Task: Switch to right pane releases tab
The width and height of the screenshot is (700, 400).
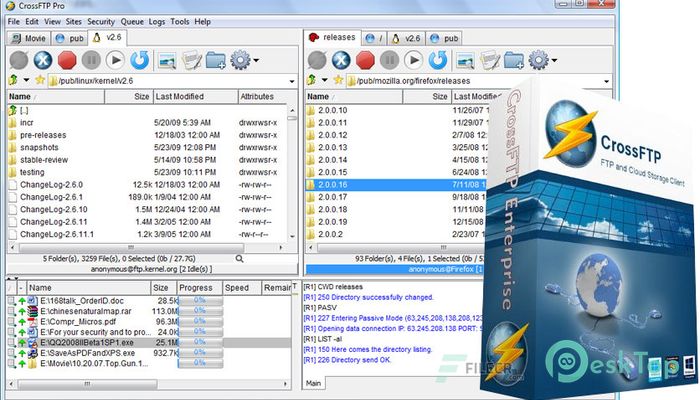Action: coord(333,38)
